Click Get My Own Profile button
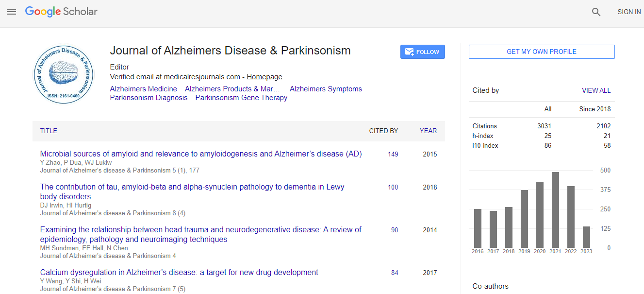The height and width of the screenshot is (294, 644). [x=542, y=52]
